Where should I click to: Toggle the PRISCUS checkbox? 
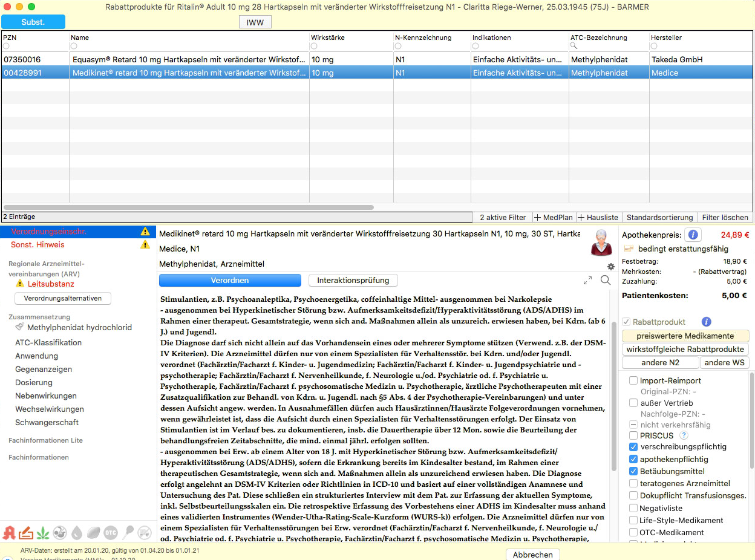point(633,435)
